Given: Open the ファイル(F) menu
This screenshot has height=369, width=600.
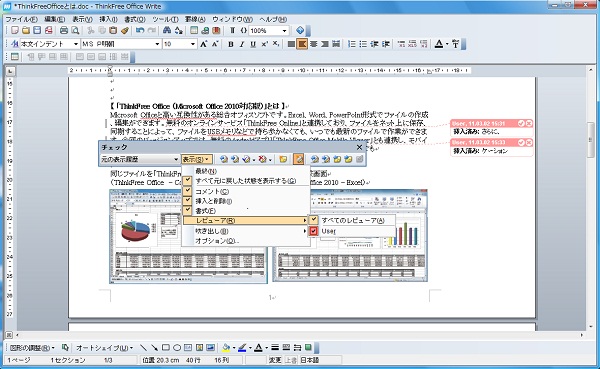Looking at the screenshot, I should 21,19.
